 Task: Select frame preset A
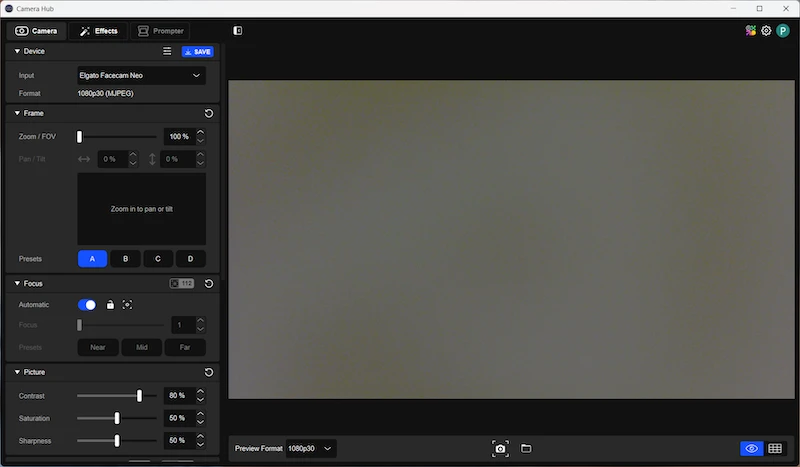pos(92,259)
